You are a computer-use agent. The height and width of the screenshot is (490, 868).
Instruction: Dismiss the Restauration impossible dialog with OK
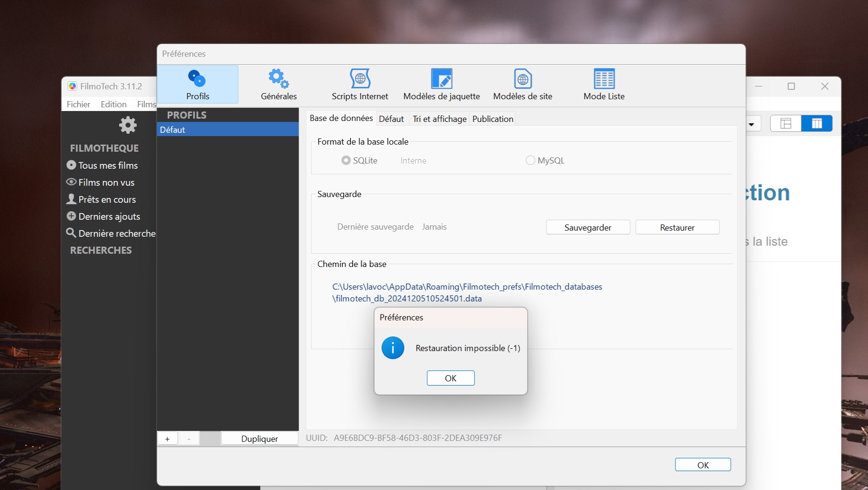(451, 378)
